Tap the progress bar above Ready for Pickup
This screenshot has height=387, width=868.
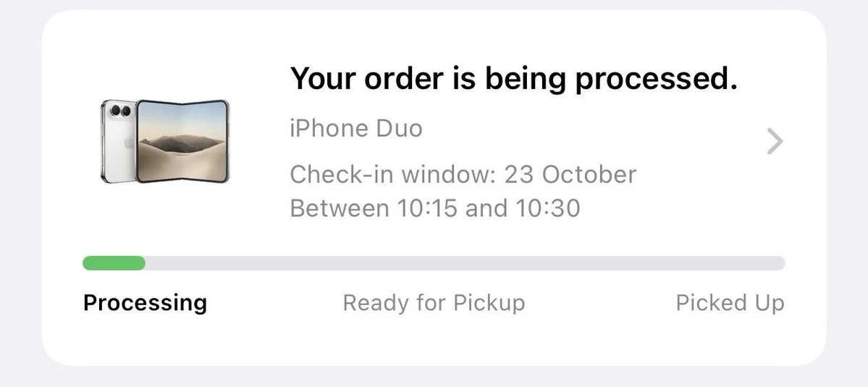[x=434, y=263]
